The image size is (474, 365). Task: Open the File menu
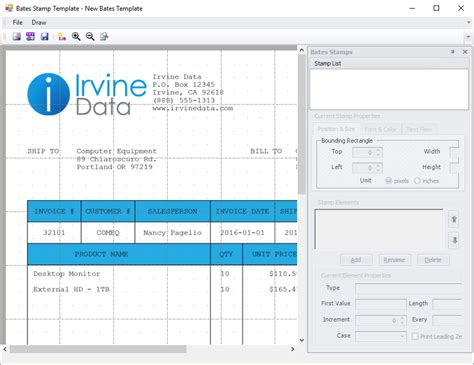coord(18,22)
